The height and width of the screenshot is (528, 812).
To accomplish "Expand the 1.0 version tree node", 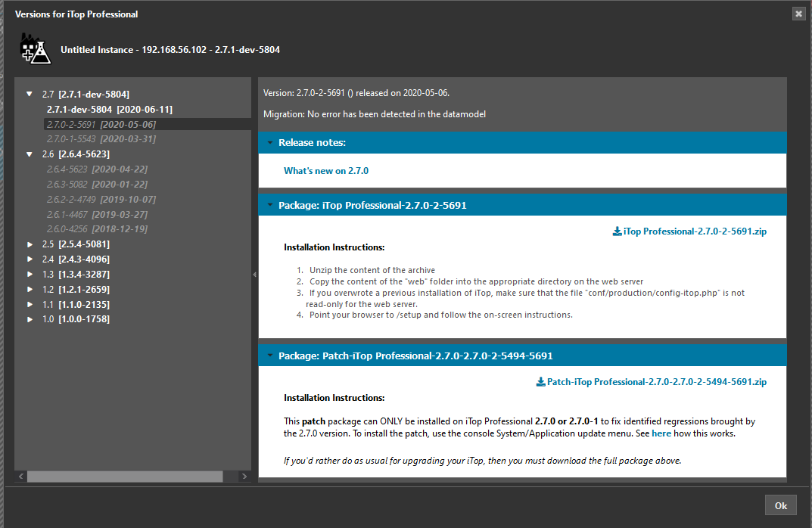I will (x=30, y=319).
